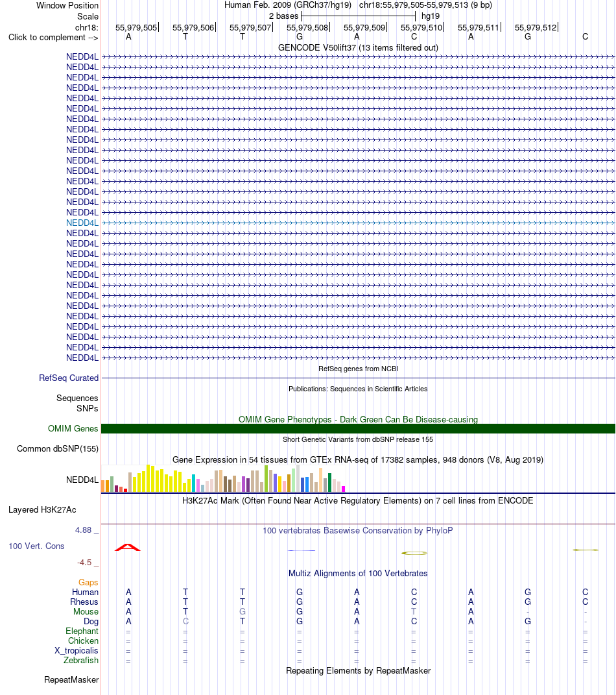This screenshot has height=695, width=616.
Task: Click the Scale track label
Action: [88, 16]
